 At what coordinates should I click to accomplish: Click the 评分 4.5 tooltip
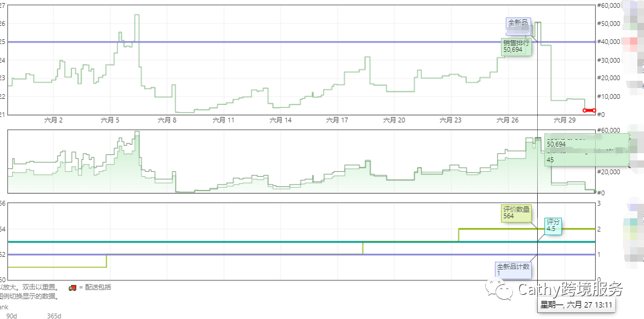click(x=553, y=226)
